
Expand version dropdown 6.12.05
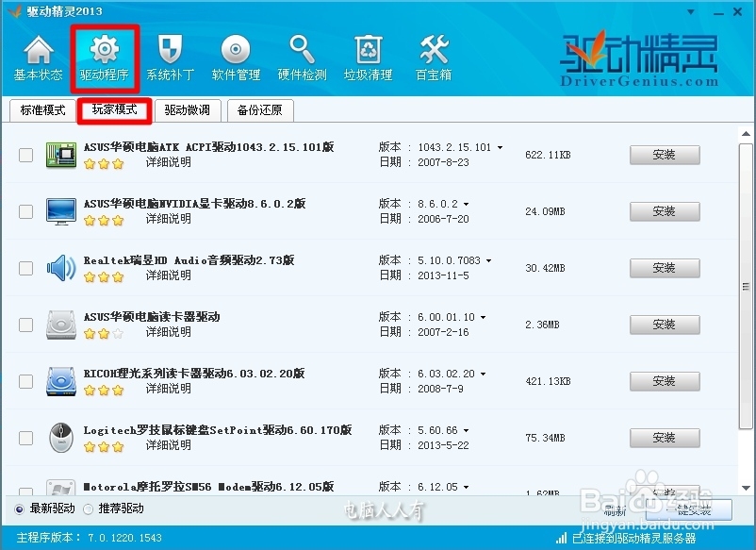tap(467, 488)
